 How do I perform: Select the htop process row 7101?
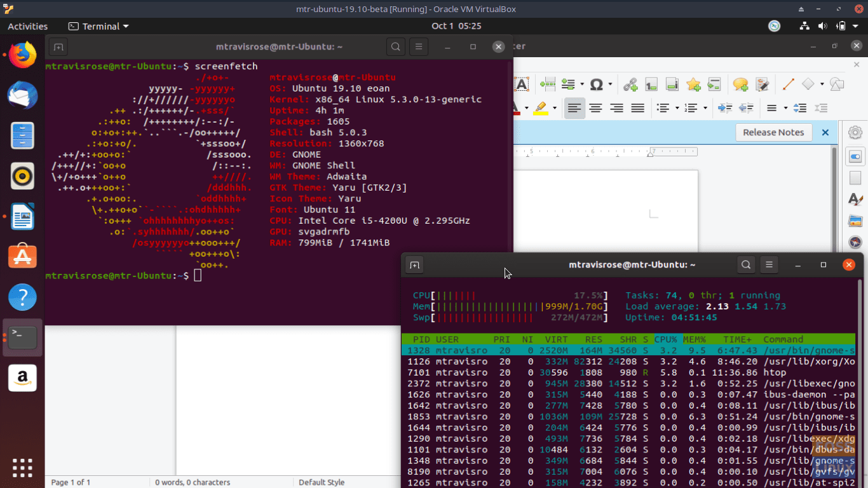coord(628,372)
